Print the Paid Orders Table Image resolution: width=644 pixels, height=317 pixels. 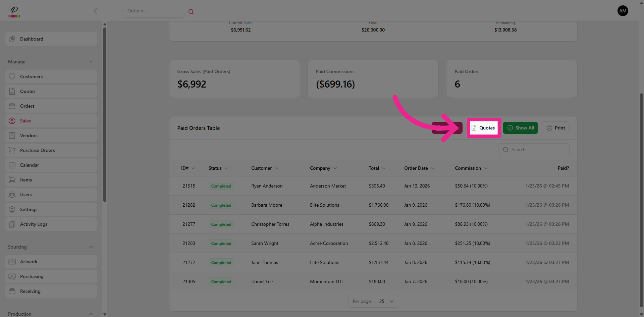(x=555, y=128)
